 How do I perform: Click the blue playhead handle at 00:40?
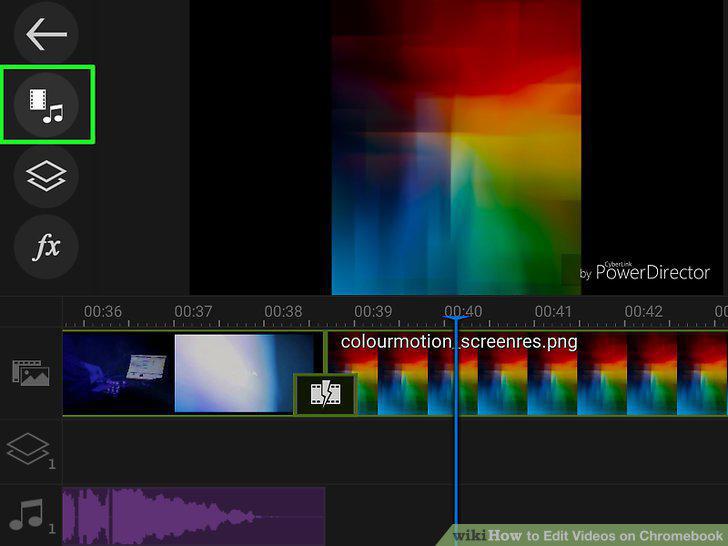pos(456,318)
